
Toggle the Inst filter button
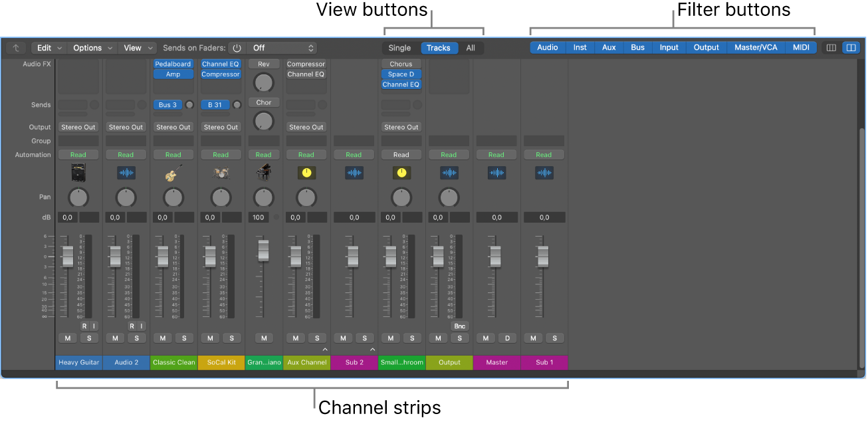click(580, 48)
